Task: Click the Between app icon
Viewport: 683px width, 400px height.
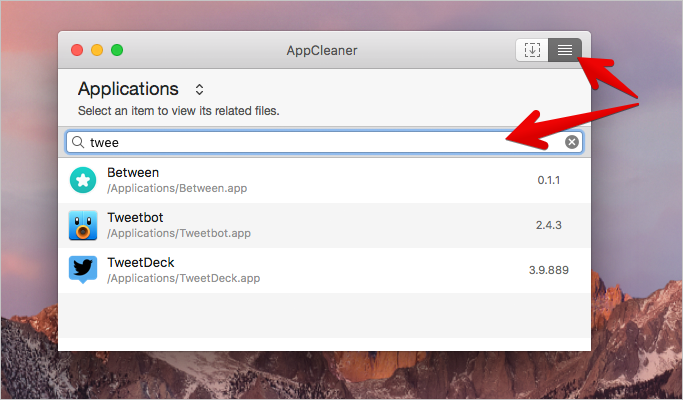Action: (83, 180)
